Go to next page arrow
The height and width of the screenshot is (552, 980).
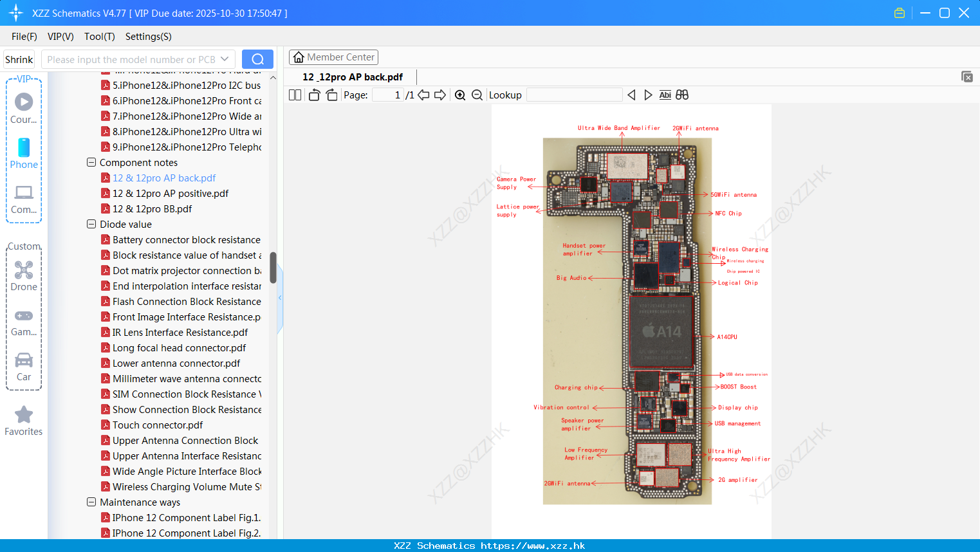440,95
